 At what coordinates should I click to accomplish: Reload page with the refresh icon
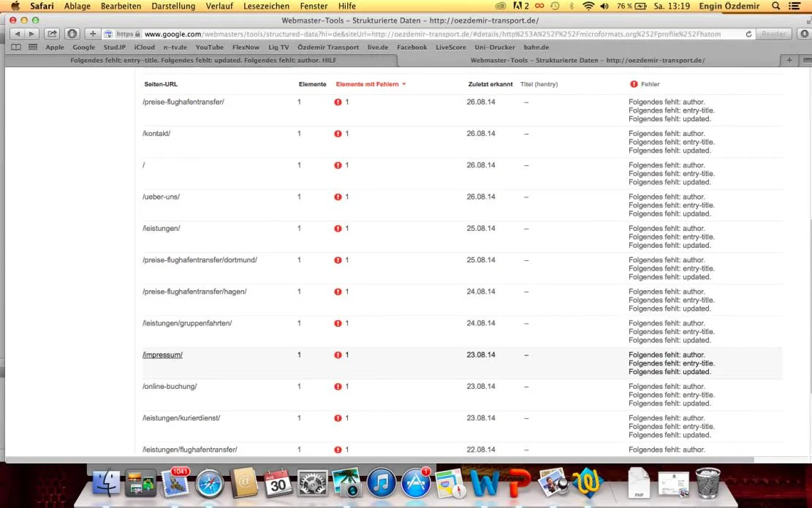pyautogui.click(x=748, y=34)
